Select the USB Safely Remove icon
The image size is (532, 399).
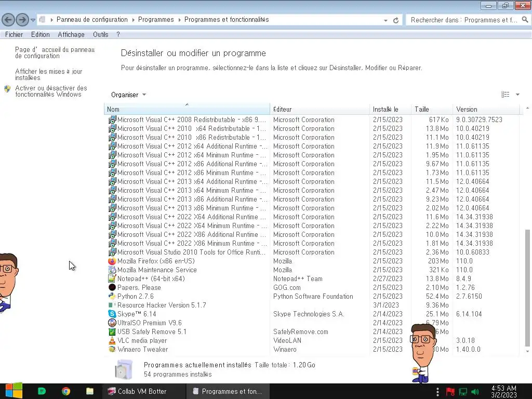click(112, 331)
